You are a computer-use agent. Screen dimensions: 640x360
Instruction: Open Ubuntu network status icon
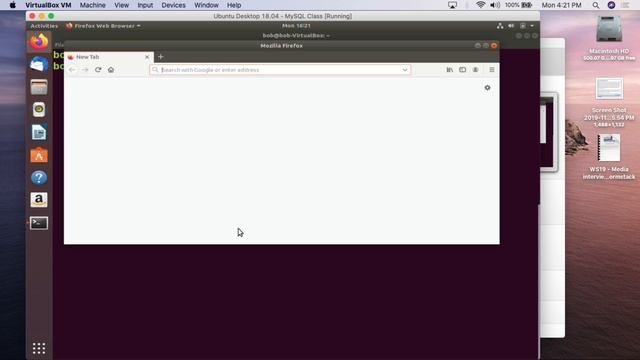point(500,26)
